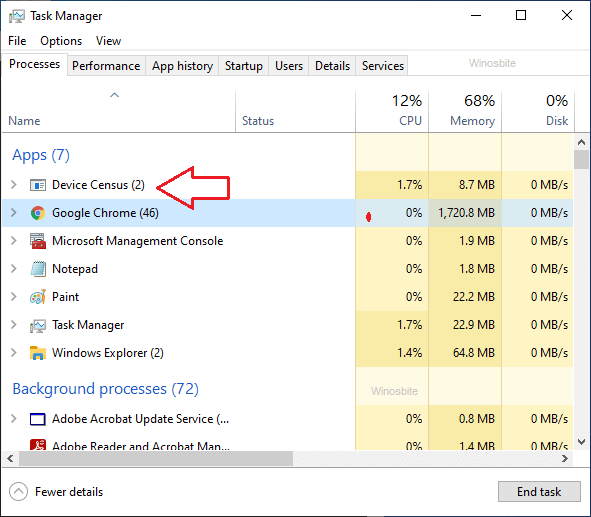Click the Windows Explorer folder icon
The image size is (591, 517).
coord(38,353)
